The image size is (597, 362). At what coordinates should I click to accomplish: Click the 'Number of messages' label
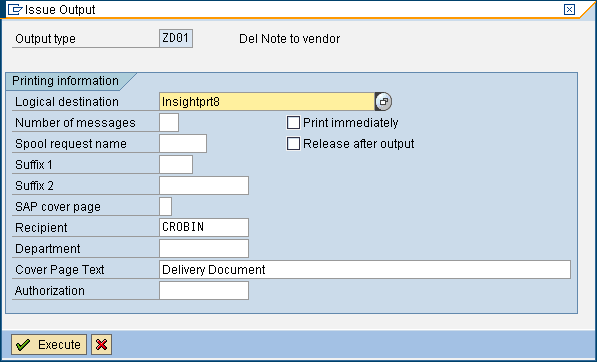(75, 123)
